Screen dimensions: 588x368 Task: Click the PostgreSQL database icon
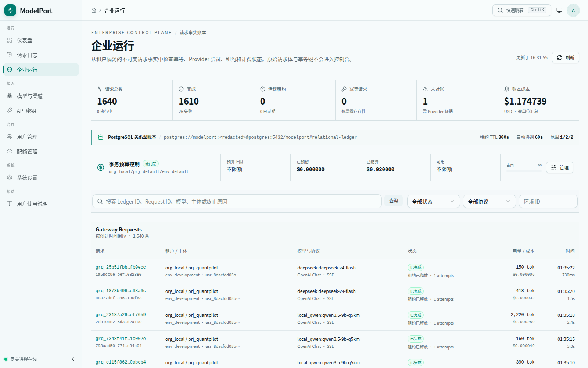[x=101, y=137]
